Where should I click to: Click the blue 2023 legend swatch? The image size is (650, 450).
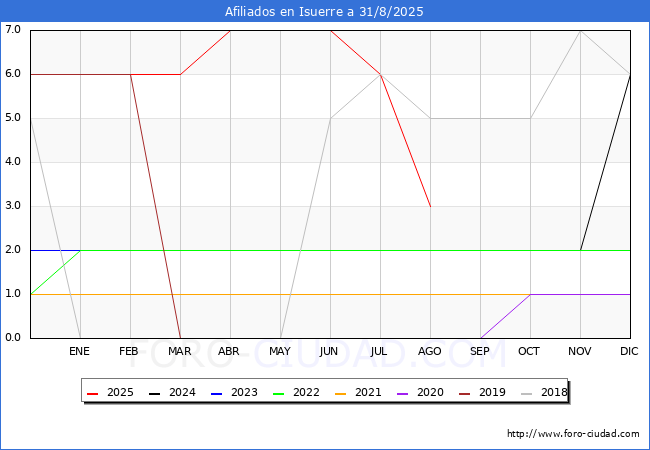(x=216, y=394)
